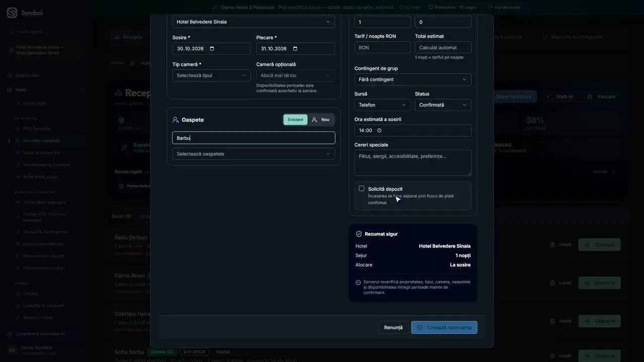Click Conectează asistentul AI icon
Screen dimensions: 644x362
tap(10, 334)
